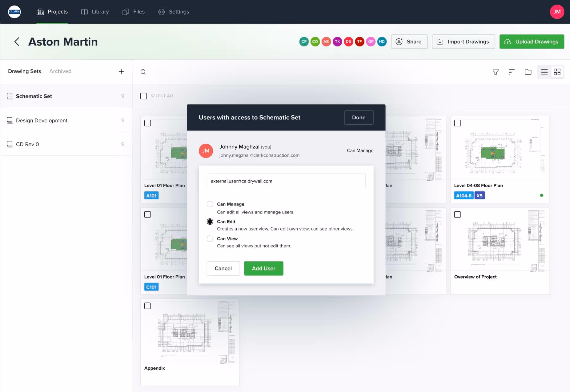This screenshot has height=392, width=570.
Task: Click the HD member avatar
Action: [x=382, y=42]
